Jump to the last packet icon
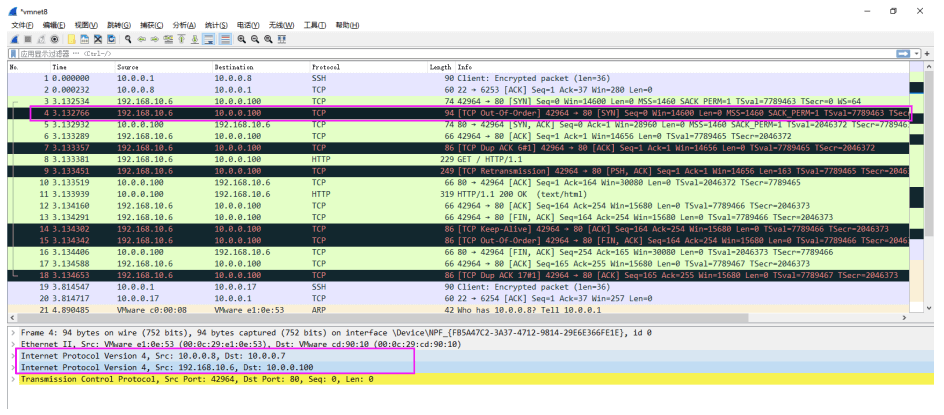 194,39
